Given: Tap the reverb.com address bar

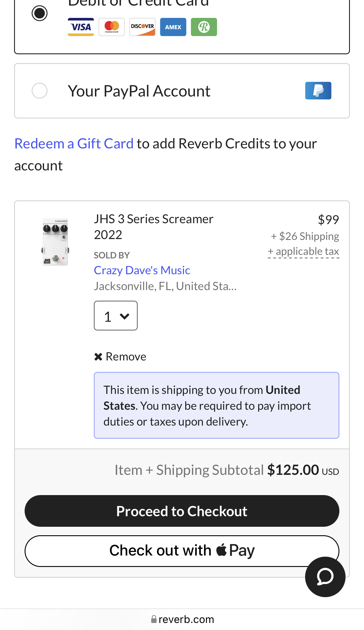Looking at the screenshot, I should [182, 619].
